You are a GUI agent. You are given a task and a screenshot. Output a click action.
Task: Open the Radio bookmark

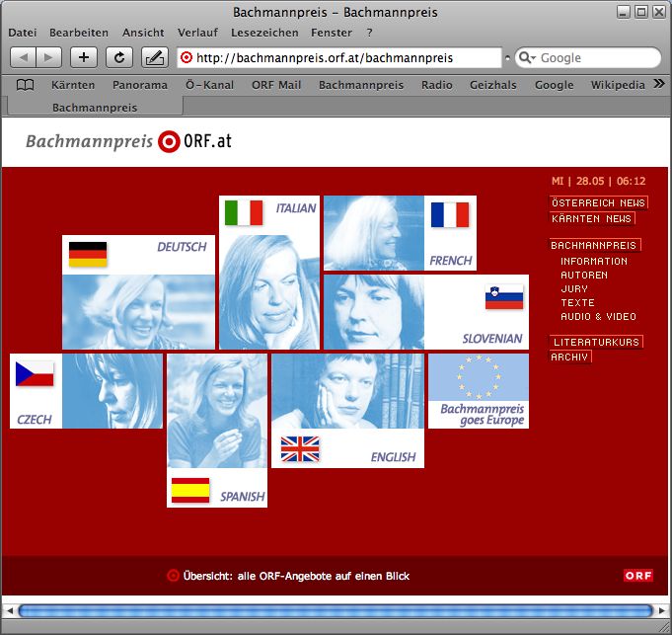[437, 85]
